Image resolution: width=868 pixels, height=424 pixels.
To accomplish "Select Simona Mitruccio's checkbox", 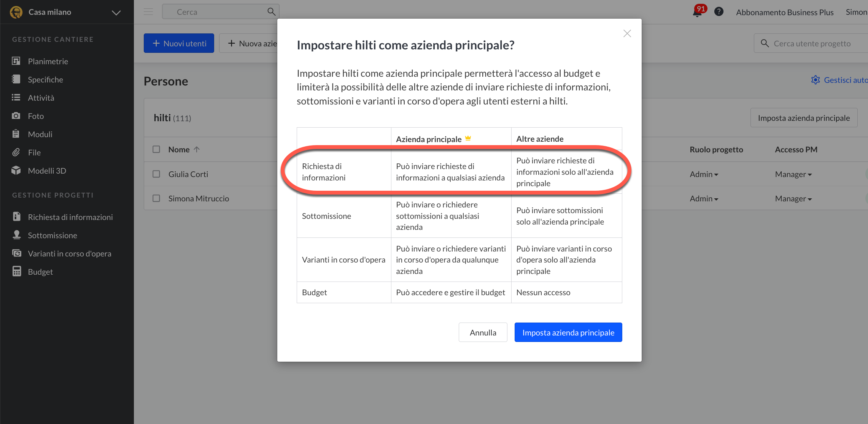I will [x=156, y=198].
